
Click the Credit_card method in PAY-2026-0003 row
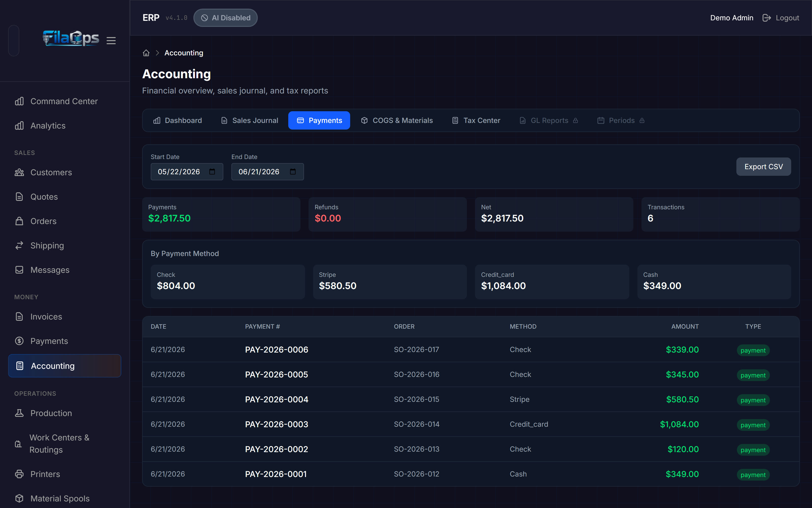pos(529,424)
